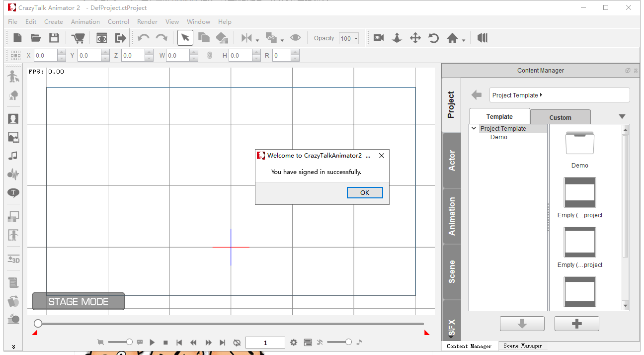Viewport: 644px width, 355px height.
Task: Click the Duplicate objects icon
Action: pos(204,38)
